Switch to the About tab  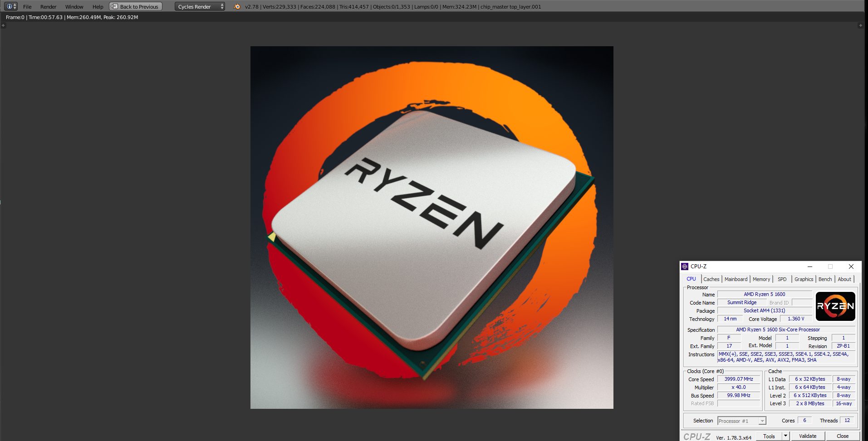(844, 279)
